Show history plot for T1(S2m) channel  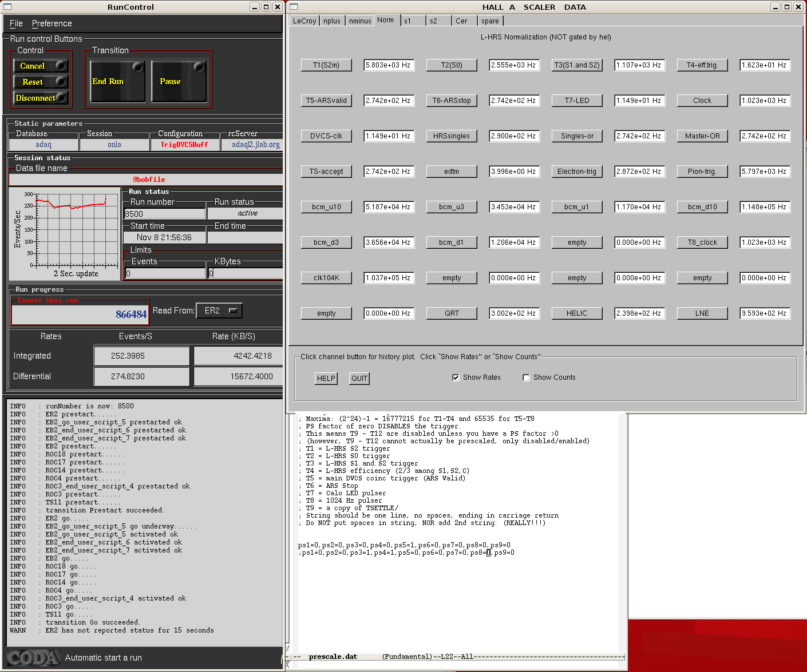(x=326, y=65)
